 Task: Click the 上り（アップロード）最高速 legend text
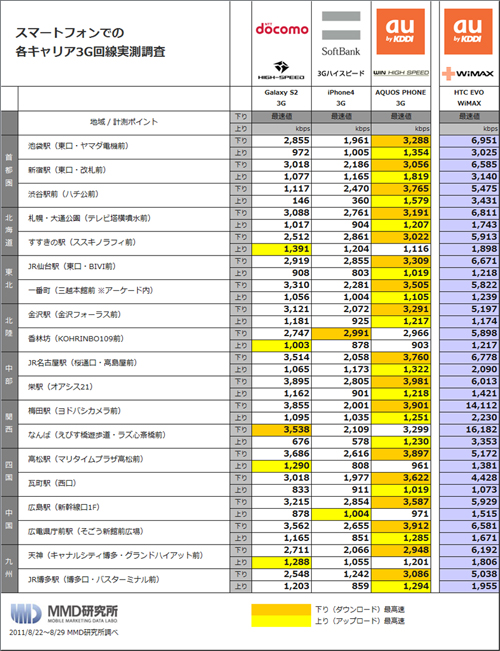(x=360, y=621)
